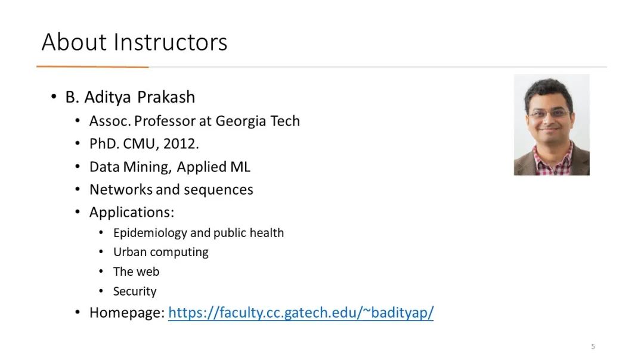The height and width of the screenshot is (363, 644).
Task: Click the 'B. Aditya Prakash' name text
Action: coord(130,97)
